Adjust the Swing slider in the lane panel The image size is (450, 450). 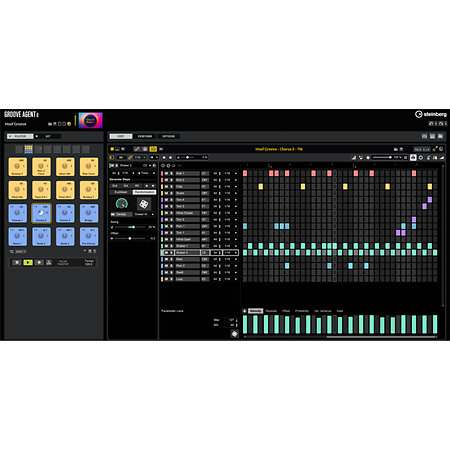point(129,227)
